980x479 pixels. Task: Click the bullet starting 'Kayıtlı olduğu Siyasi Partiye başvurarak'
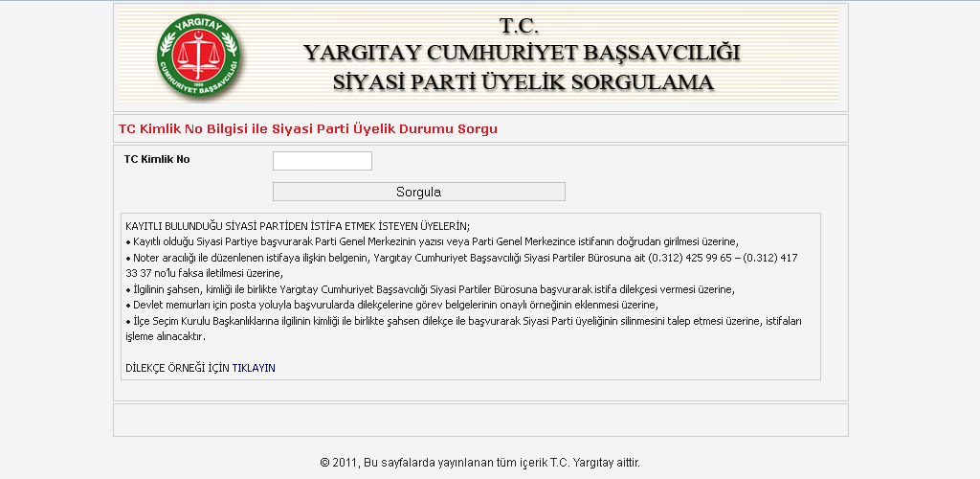tap(432, 241)
